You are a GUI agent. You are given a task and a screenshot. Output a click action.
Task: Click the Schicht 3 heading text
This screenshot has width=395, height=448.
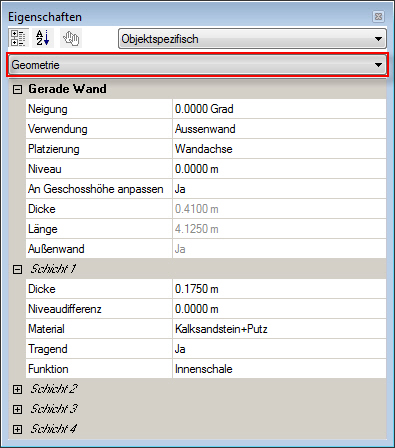point(54,409)
